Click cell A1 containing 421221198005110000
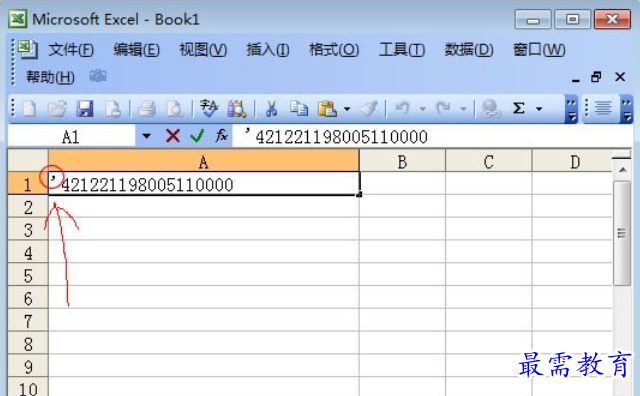The height and width of the screenshot is (396, 640). 204,184
